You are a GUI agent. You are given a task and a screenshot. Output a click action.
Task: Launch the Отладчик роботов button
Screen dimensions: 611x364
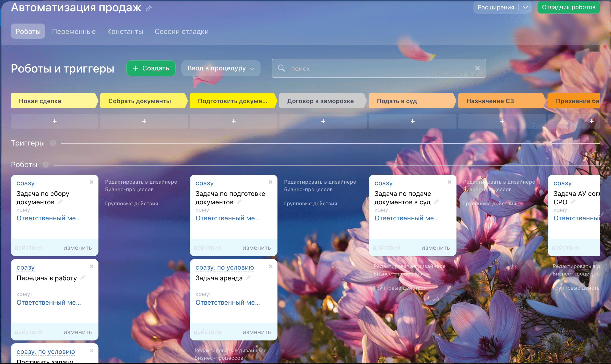pyautogui.click(x=568, y=7)
